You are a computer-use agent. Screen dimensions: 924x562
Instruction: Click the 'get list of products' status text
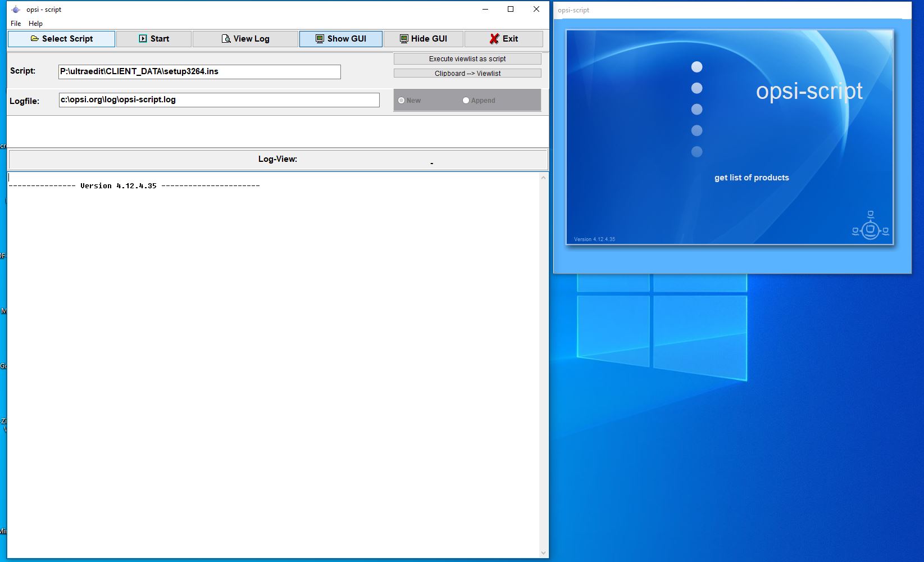(752, 178)
